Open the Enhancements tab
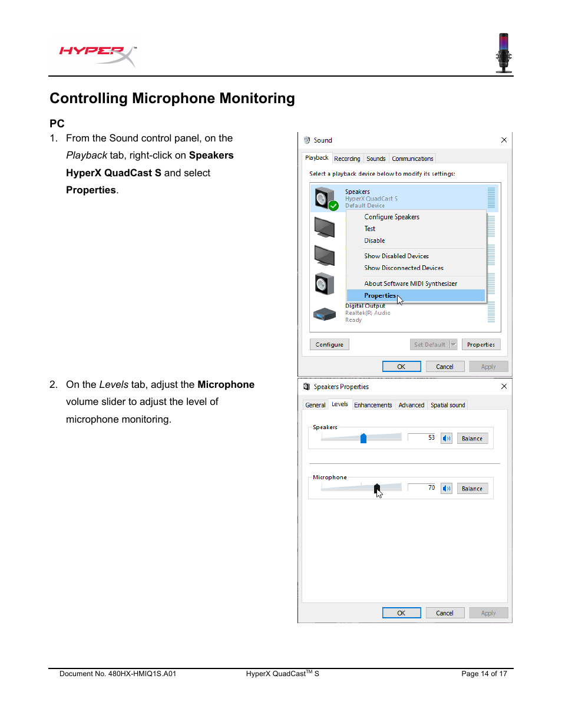 (373, 405)
